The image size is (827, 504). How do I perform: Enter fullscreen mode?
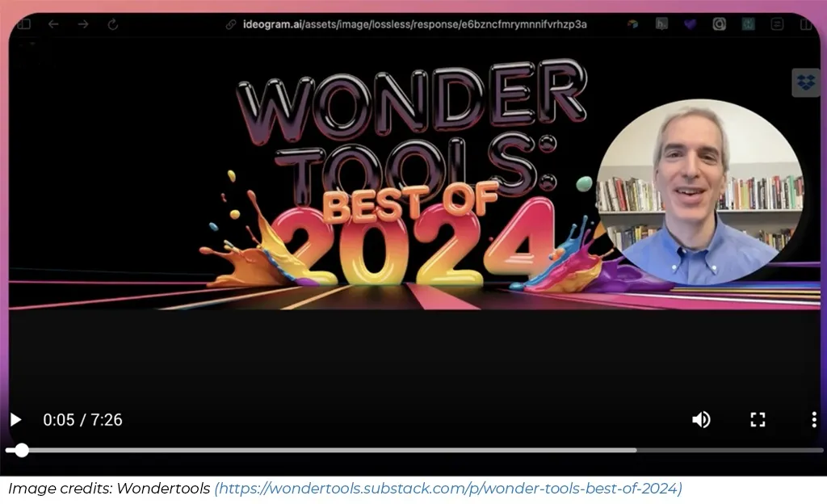coord(758,420)
